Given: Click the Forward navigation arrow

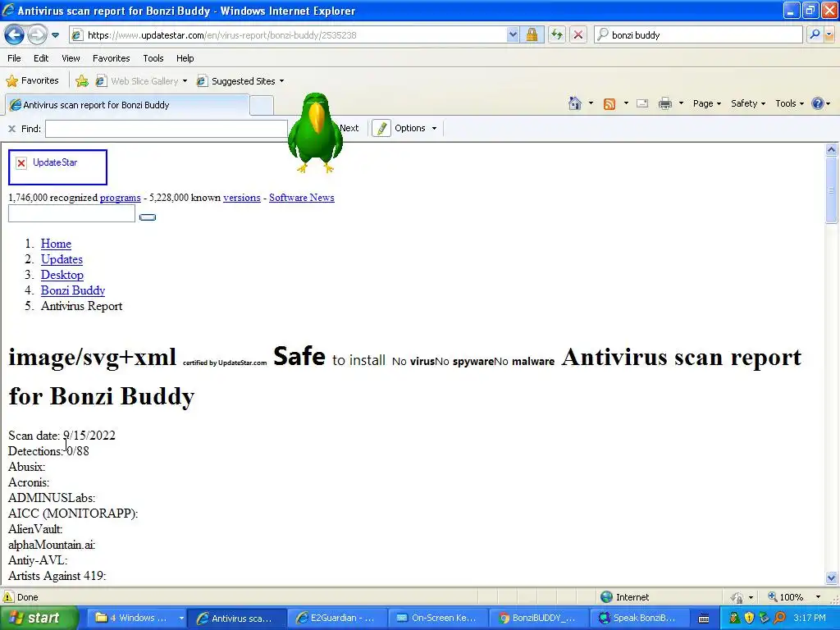Looking at the screenshot, I should [x=37, y=35].
